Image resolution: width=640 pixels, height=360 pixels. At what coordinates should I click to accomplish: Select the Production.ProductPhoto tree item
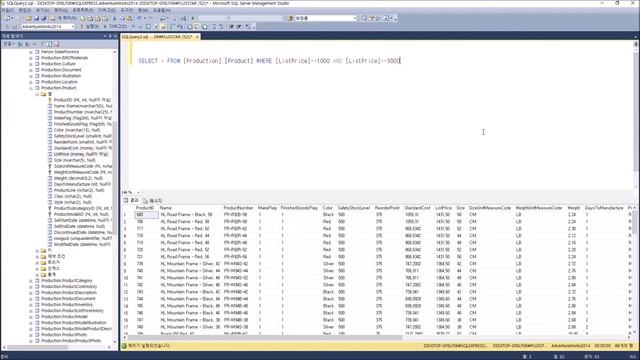(64, 335)
